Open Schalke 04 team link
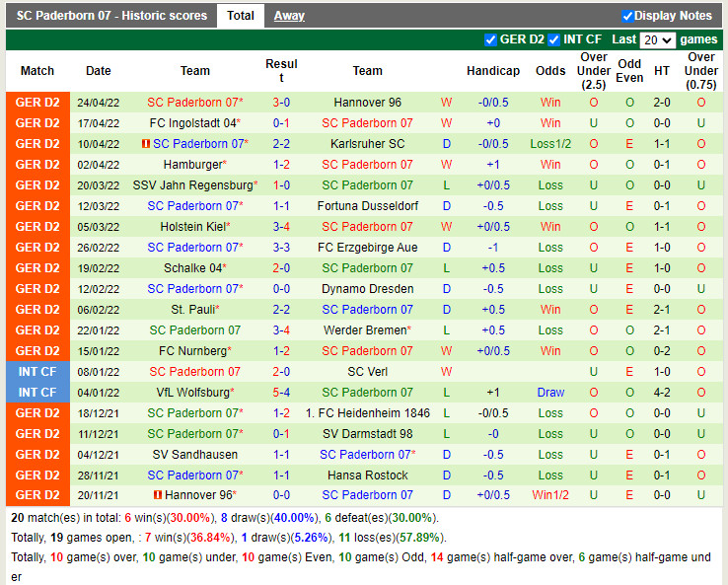This screenshot has height=585, width=728. [193, 268]
